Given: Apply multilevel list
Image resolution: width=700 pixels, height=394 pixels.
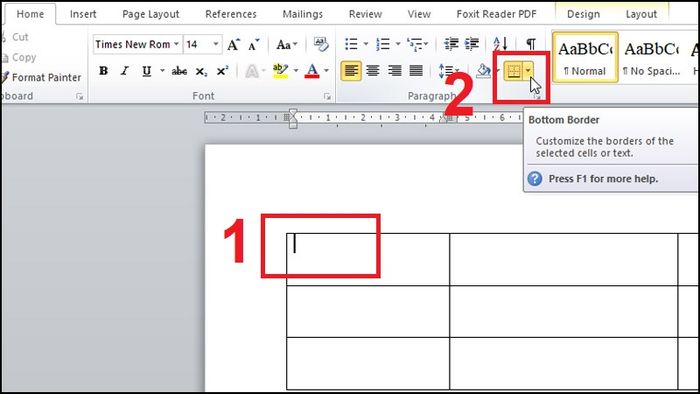Looking at the screenshot, I should click(415, 44).
